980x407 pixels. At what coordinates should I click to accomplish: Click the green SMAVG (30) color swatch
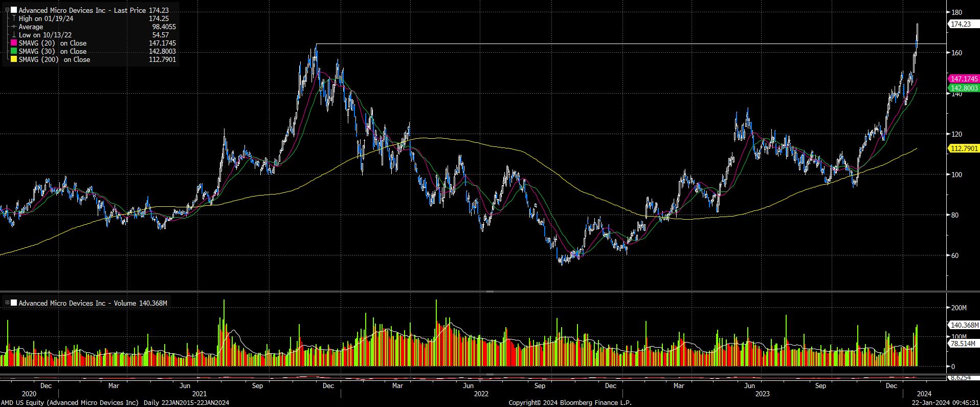14,51
